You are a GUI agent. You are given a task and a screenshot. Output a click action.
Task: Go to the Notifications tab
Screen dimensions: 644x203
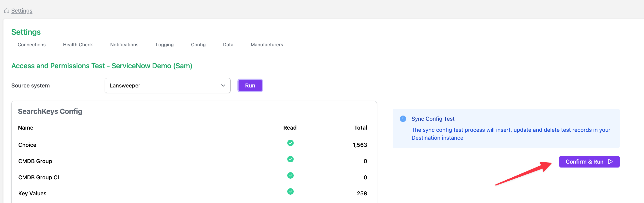(x=124, y=45)
